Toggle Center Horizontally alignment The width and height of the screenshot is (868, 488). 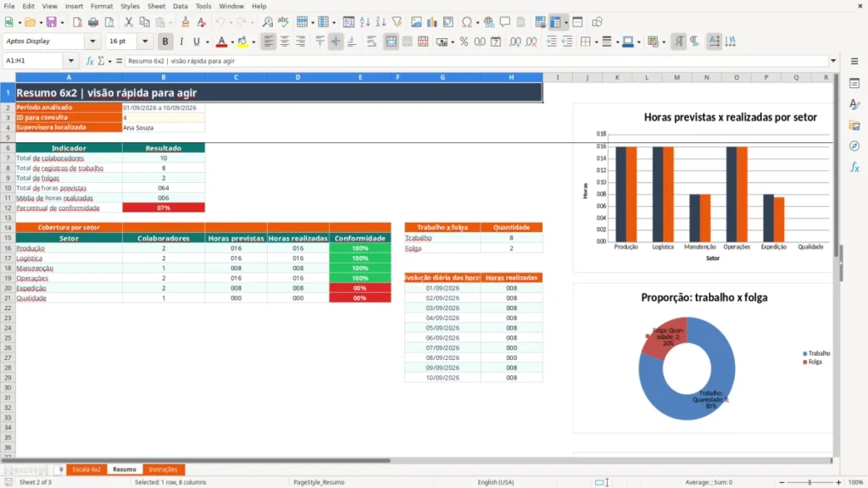click(x=285, y=42)
